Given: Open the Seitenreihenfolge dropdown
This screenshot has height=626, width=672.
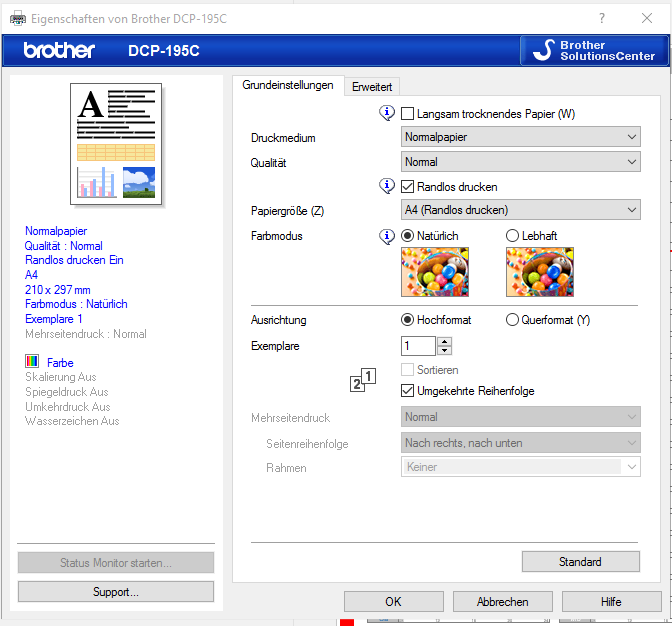Looking at the screenshot, I should (521, 443).
